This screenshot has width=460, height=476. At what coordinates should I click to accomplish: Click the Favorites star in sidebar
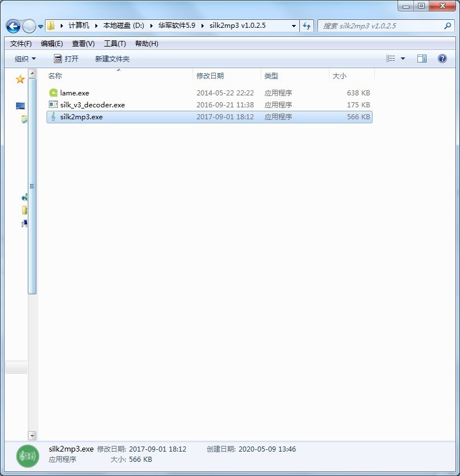(x=20, y=80)
